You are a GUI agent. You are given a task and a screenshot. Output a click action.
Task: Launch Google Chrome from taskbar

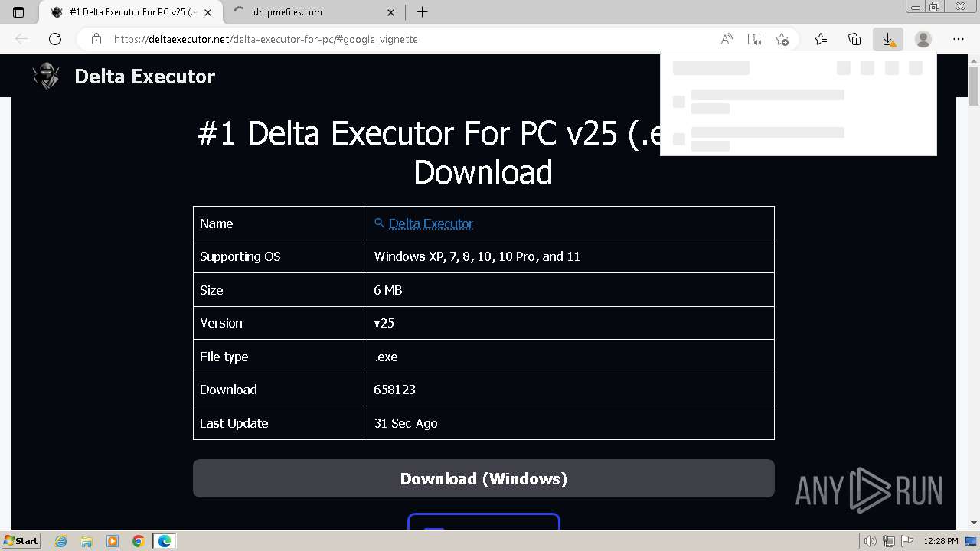point(139,541)
